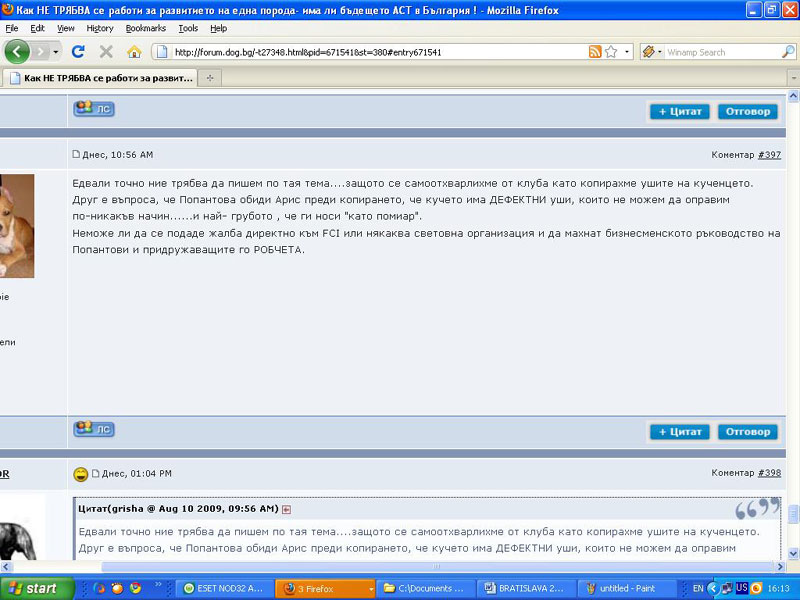Viewport: 800px width, 600px height.
Task: Click the Stop loading X icon
Action: (106, 52)
